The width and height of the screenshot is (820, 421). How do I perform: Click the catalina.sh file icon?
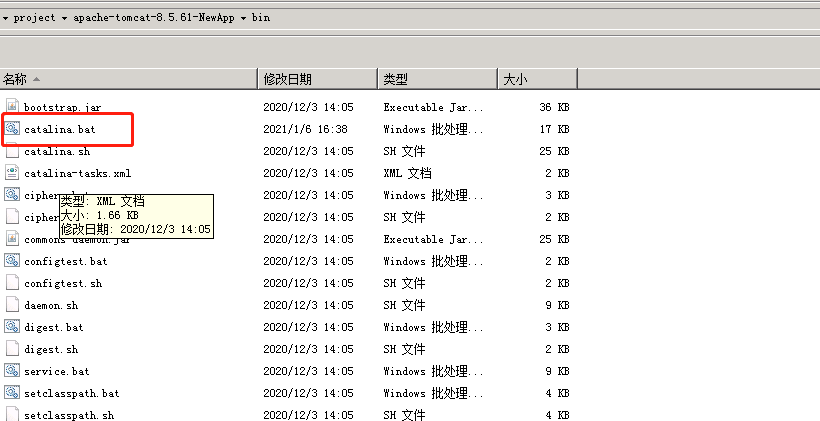tap(12, 151)
